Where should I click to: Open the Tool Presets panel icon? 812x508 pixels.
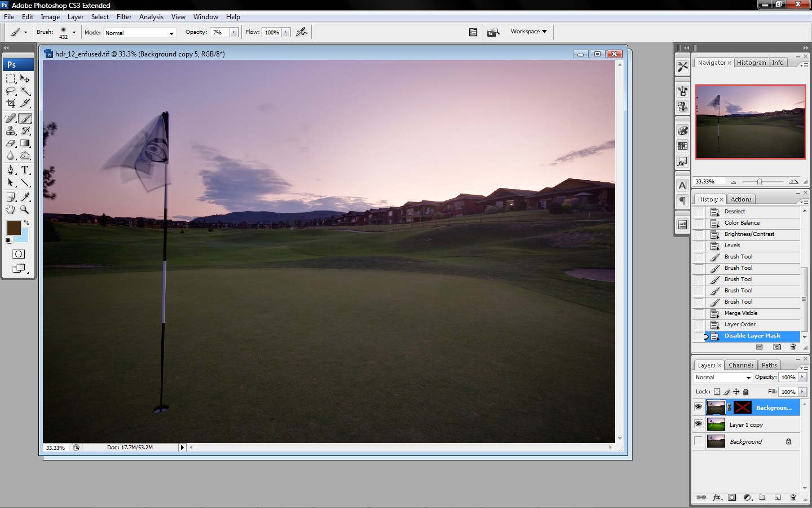683,67
